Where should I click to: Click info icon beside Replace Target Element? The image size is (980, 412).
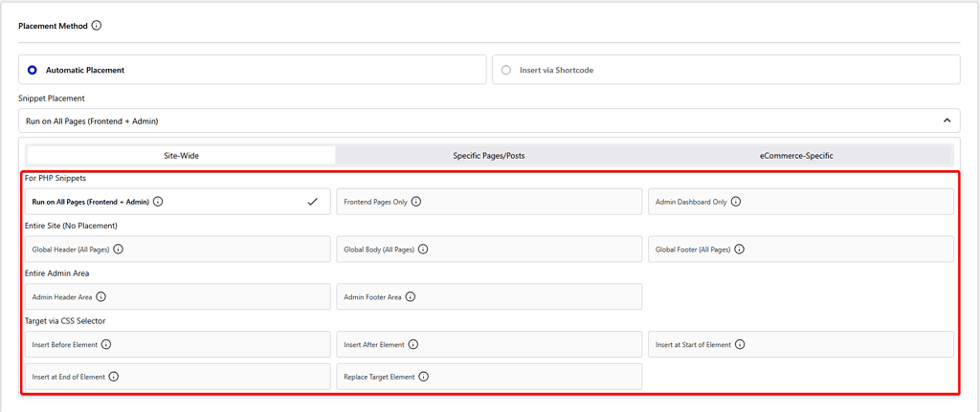click(424, 377)
